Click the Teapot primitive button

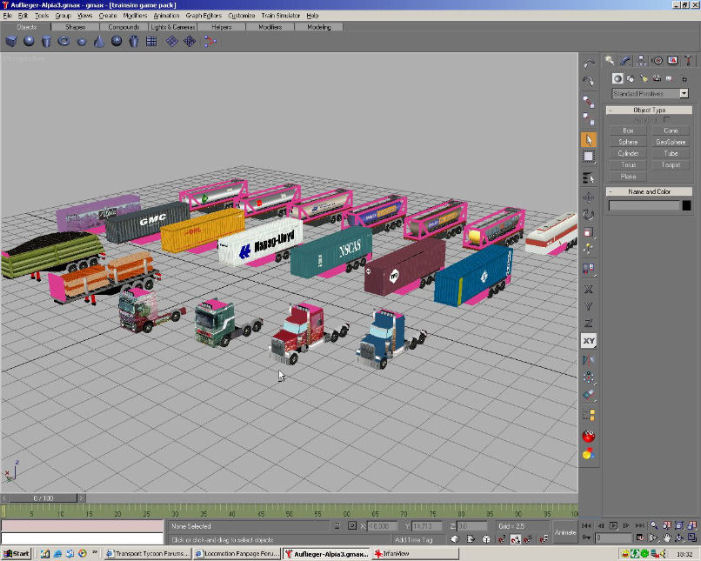point(671,165)
